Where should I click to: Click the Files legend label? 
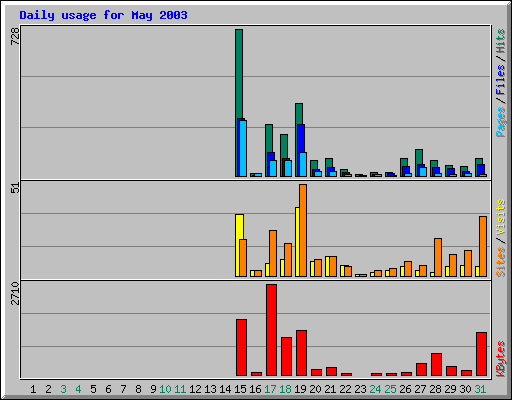(500, 80)
